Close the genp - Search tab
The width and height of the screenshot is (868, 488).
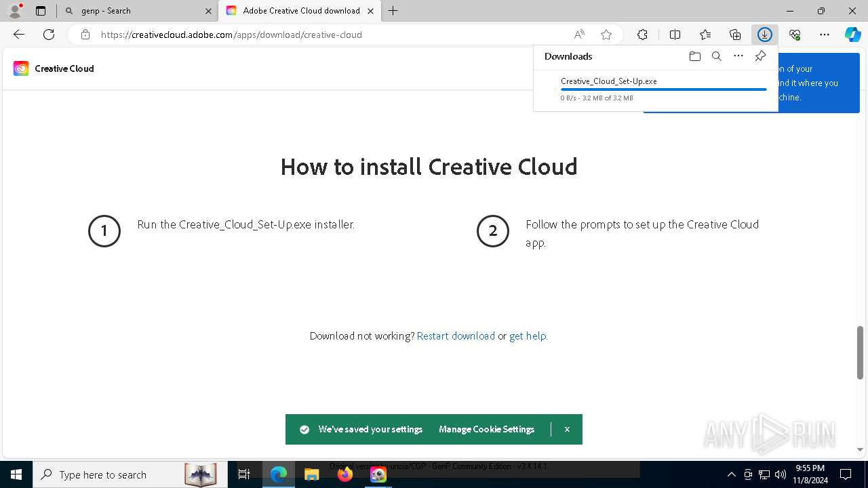(x=208, y=11)
